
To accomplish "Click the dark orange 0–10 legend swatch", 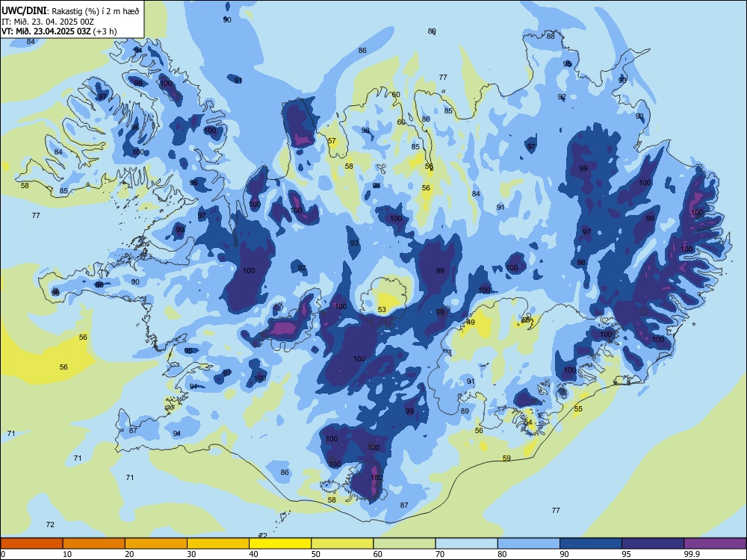I will point(32,544).
